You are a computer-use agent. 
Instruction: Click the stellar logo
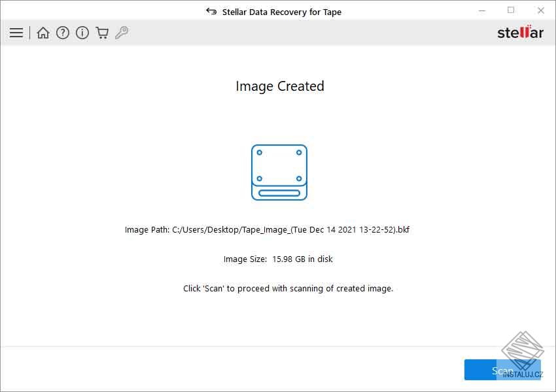coord(520,32)
